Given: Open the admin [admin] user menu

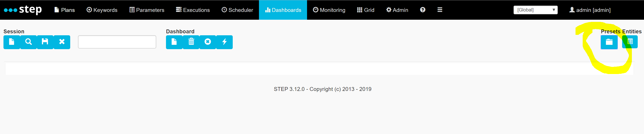Looking at the screenshot, I should [x=590, y=10].
